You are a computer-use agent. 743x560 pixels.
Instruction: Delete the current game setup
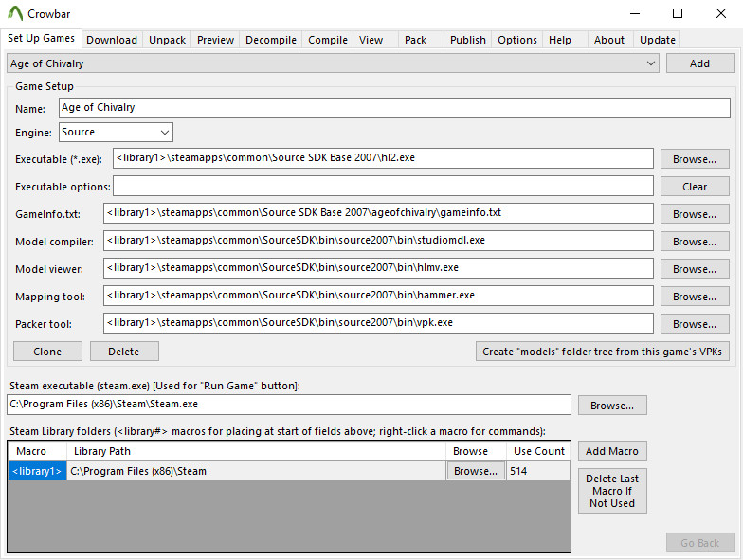(124, 352)
